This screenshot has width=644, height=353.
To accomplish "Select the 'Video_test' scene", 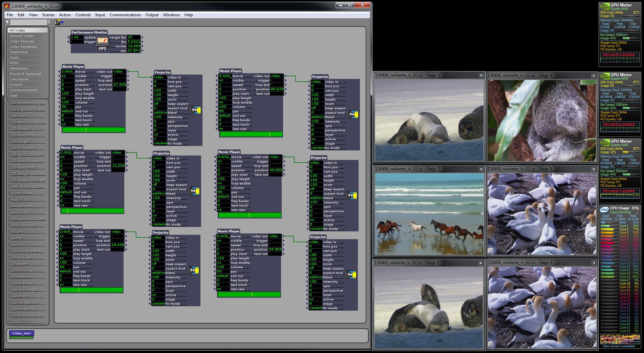I will pos(22,333).
